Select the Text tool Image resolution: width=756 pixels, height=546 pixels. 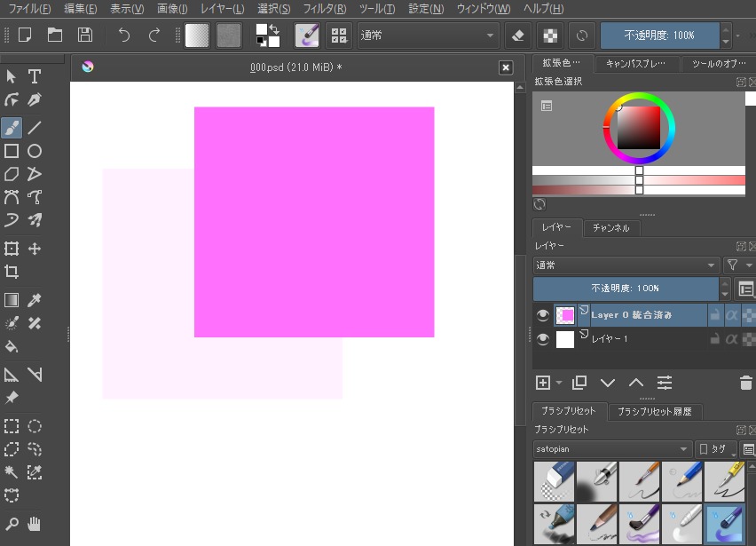tap(35, 76)
